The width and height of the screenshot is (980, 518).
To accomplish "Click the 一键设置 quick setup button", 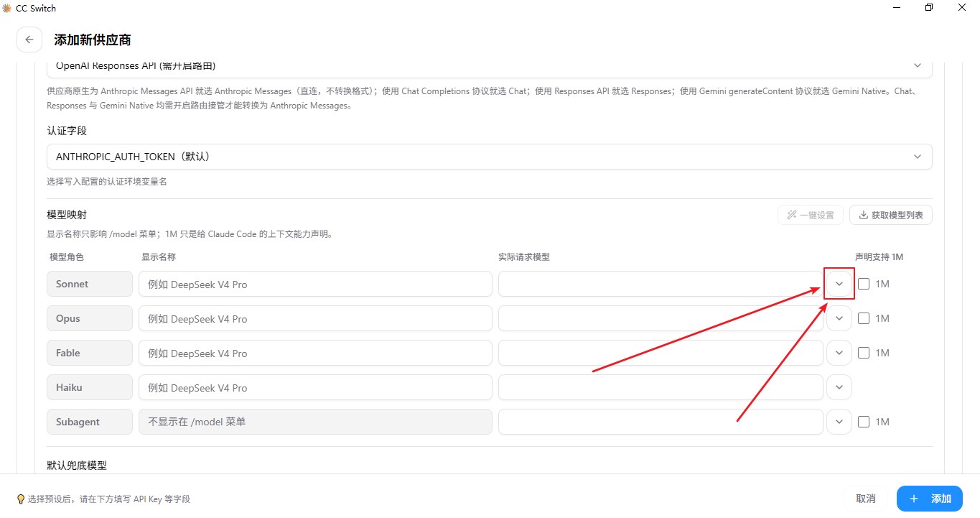I will (811, 215).
